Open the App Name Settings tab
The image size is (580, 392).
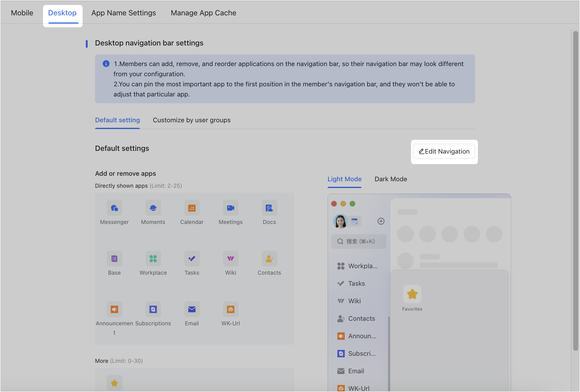click(x=124, y=13)
